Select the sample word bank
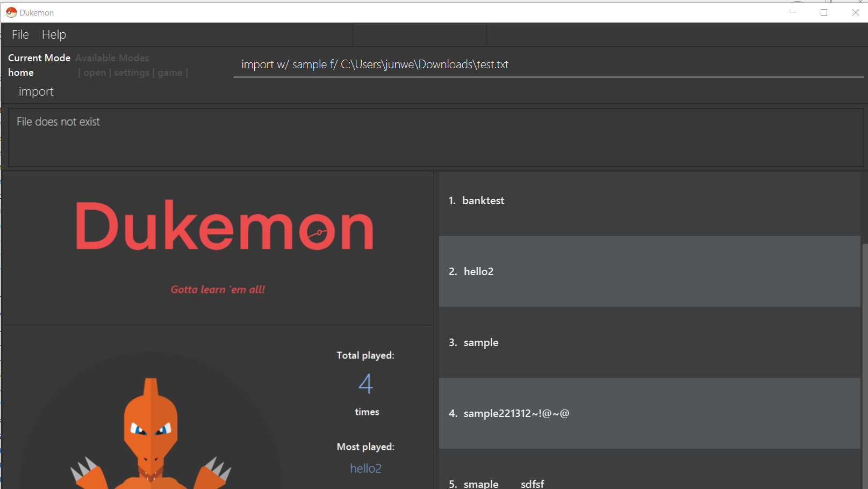Image resolution: width=868 pixels, height=489 pixels. point(650,342)
